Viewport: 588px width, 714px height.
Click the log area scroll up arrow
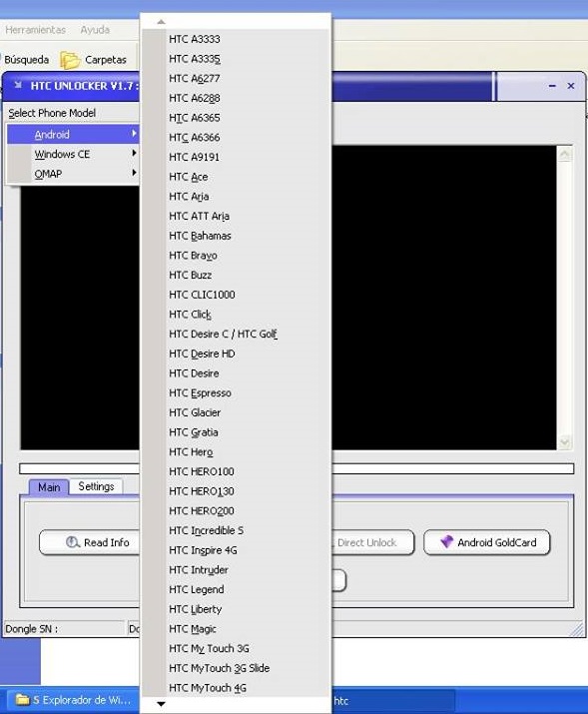[564, 155]
